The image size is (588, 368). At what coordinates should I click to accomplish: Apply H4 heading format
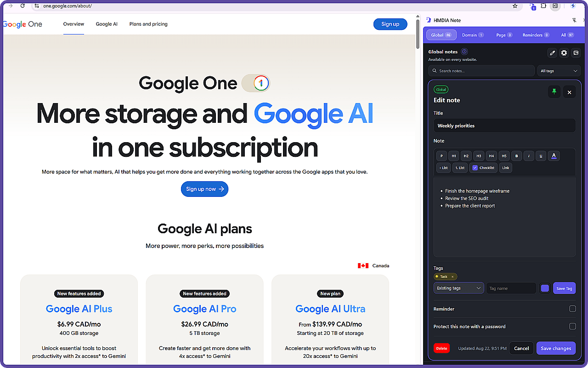point(492,156)
